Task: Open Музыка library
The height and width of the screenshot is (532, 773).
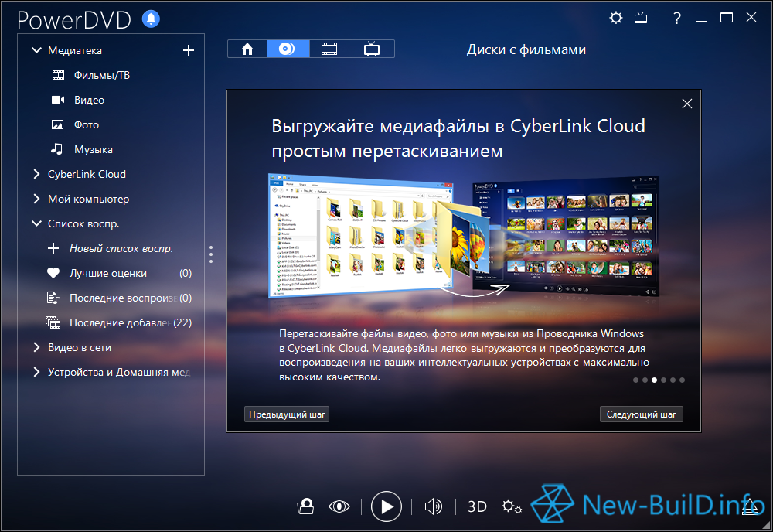Action: (x=94, y=149)
